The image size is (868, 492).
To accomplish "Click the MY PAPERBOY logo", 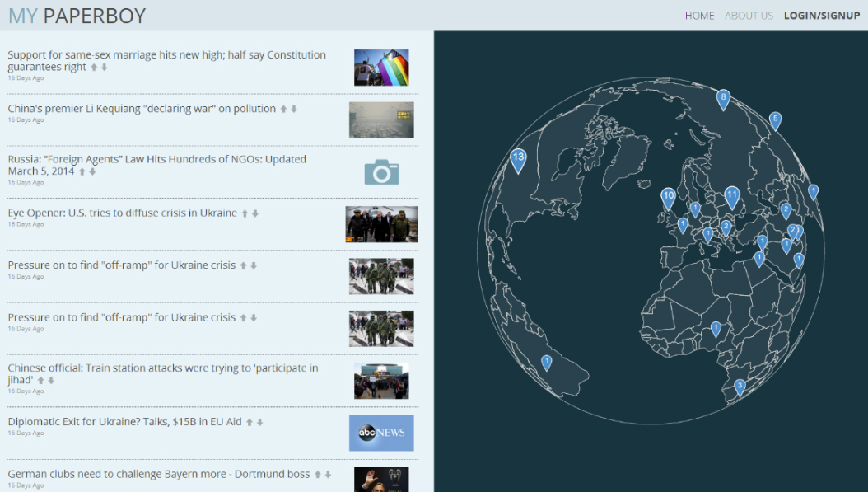I will (x=77, y=16).
